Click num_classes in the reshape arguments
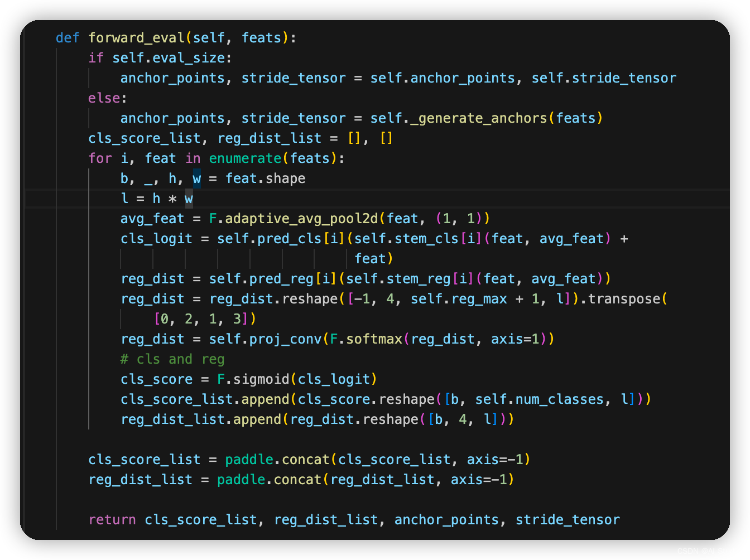The image size is (750, 560). point(560,399)
